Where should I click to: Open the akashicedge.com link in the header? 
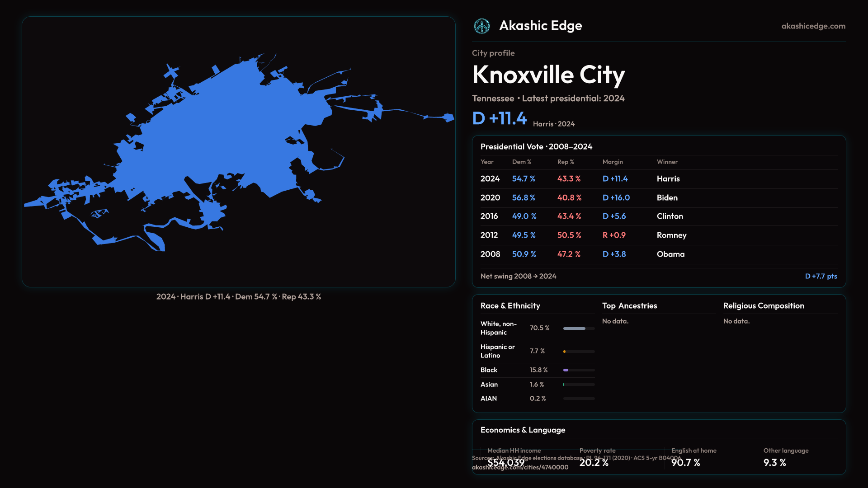coord(813,26)
